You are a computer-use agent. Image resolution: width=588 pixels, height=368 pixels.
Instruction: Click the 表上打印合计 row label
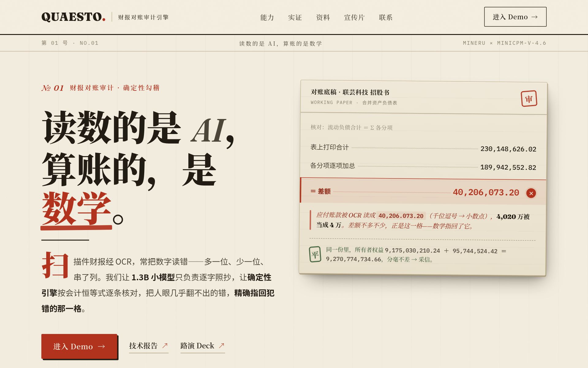point(330,147)
